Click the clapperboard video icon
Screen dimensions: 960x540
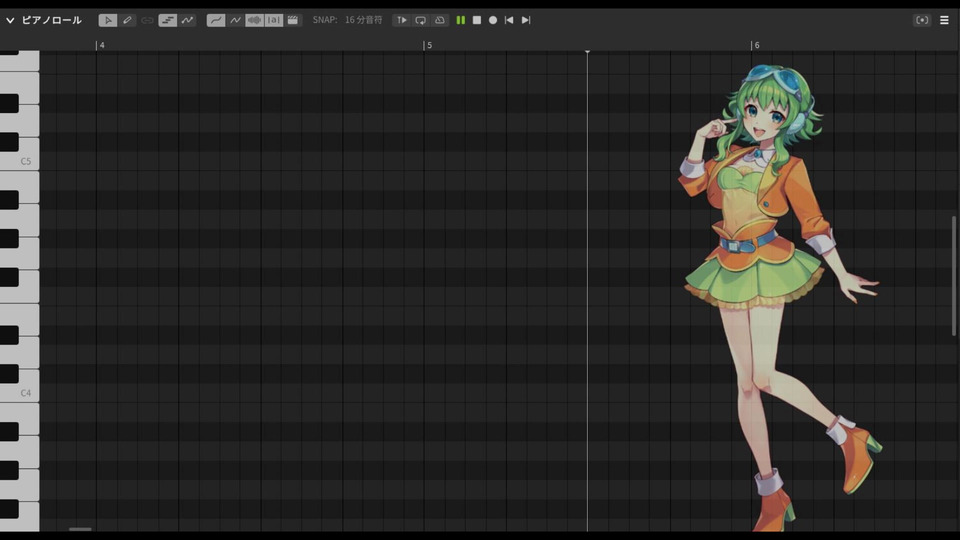[293, 20]
